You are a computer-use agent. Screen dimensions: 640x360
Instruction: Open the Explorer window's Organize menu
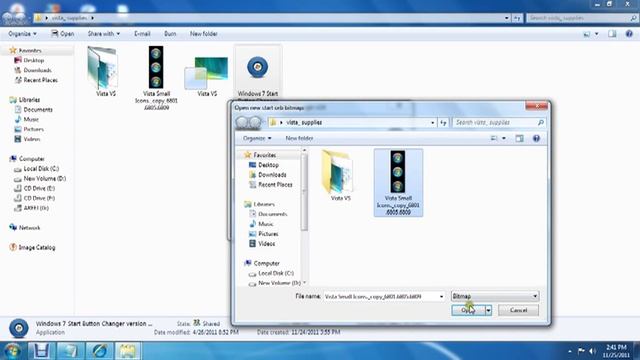[x=22, y=34]
